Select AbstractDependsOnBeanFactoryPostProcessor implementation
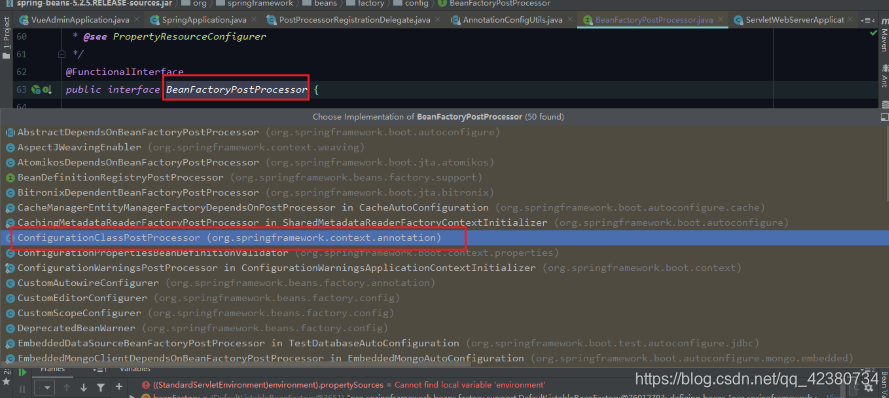The width and height of the screenshot is (889, 398). pyautogui.click(x=444, y=132)
